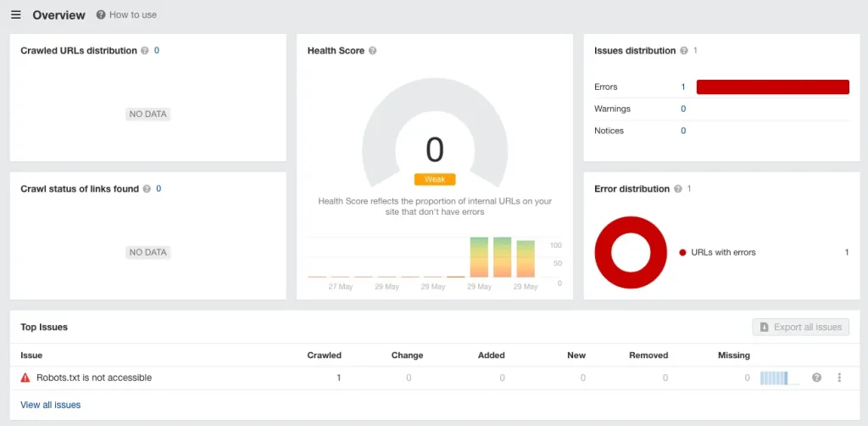Click the Overview page title
Viewport: 868px width, 426px height.
(x=58, y=15)
